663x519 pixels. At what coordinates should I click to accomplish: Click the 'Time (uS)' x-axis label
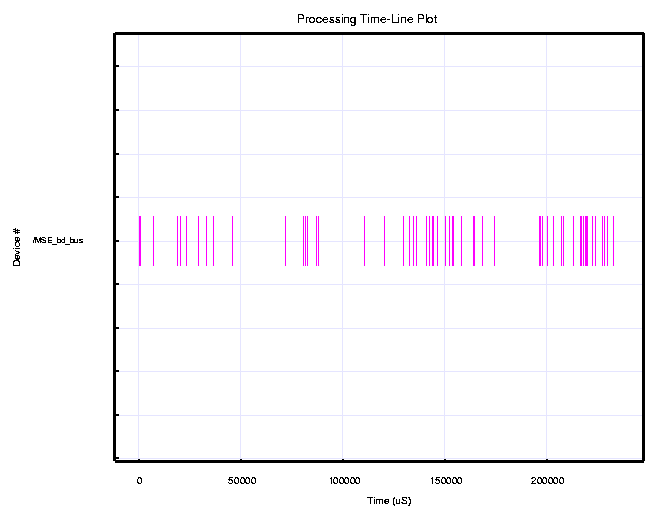(389, 500)
